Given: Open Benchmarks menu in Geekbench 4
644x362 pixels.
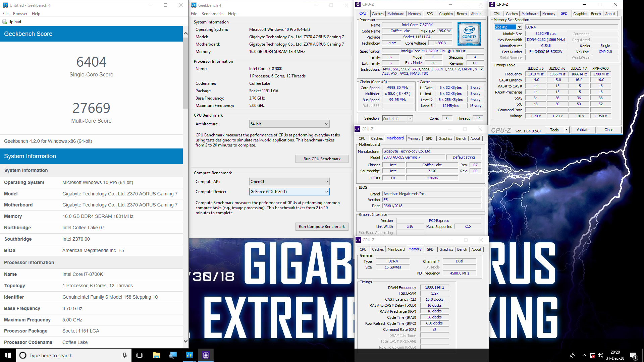Looking at the screenshot, I should 212,14.
